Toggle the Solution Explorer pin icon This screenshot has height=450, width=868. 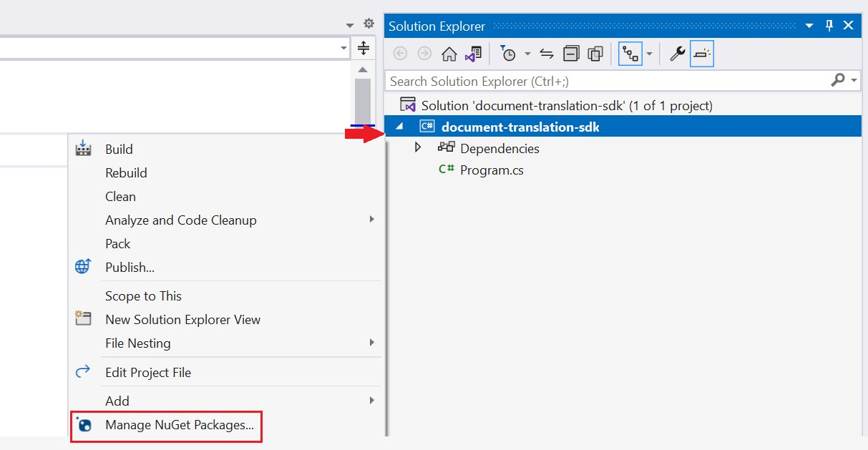pos(828,25)
